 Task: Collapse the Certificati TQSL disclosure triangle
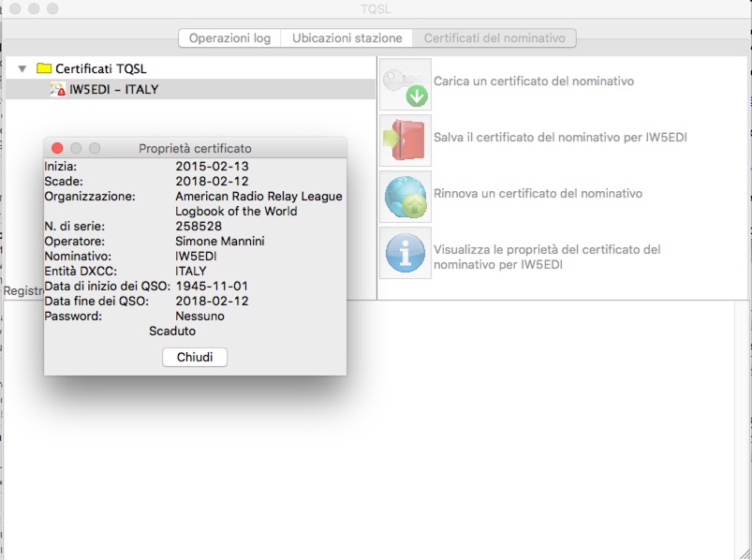22,68
